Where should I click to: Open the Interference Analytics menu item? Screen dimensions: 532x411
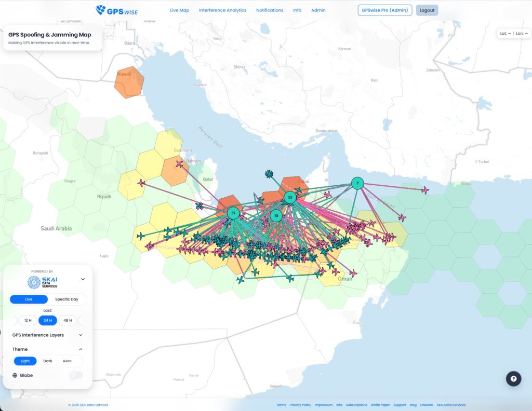tap(222, 10)
